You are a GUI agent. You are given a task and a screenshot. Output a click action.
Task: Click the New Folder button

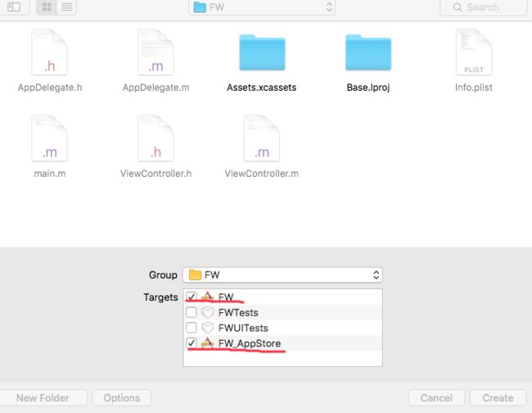43,397
